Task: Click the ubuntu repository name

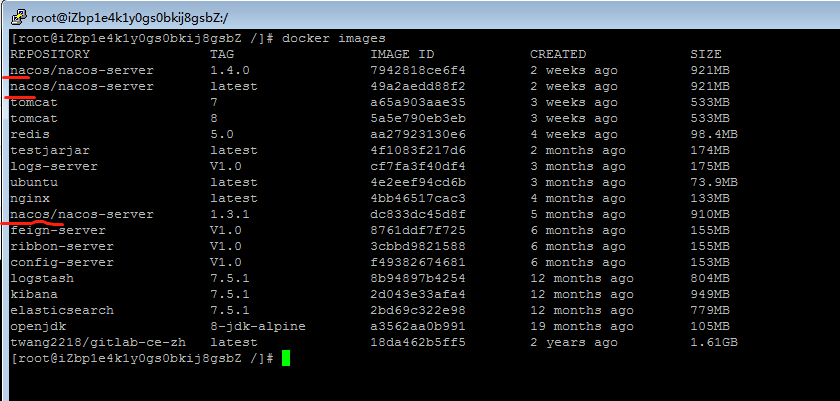Action: 34,182
